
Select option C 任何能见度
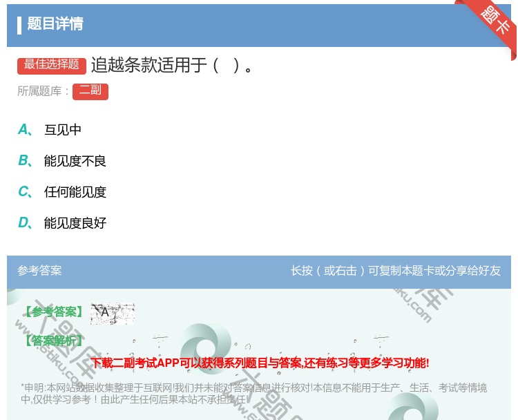tap(62, 192)
